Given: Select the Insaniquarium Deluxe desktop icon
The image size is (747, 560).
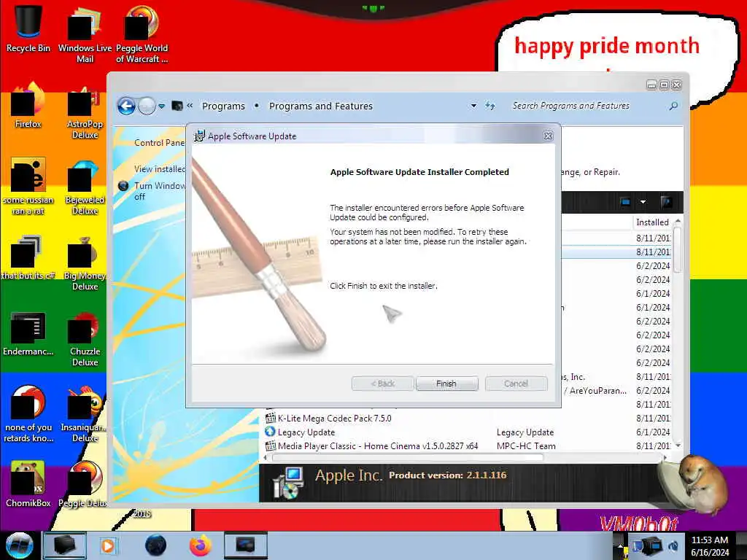Looking at the screenshot, I should [85, 414].
